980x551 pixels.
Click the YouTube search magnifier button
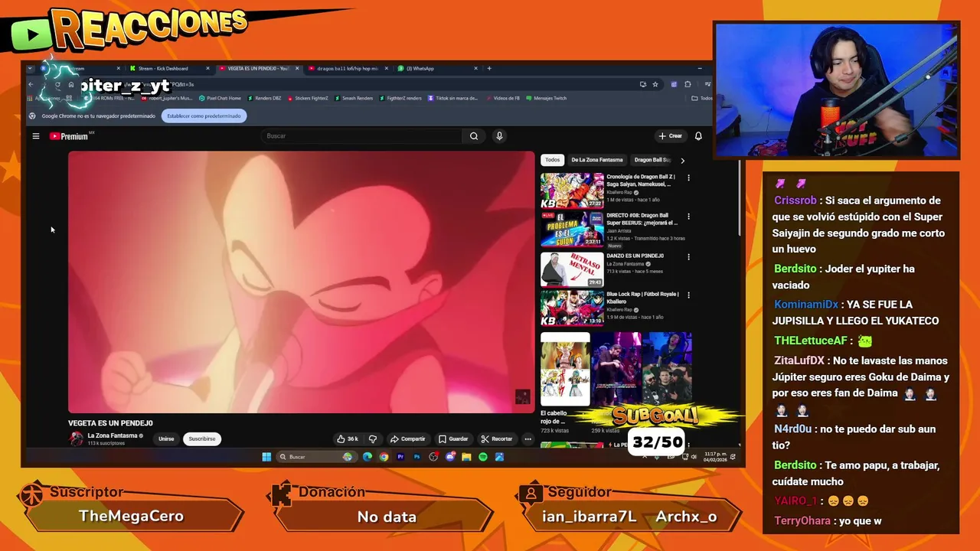[474, 136]
